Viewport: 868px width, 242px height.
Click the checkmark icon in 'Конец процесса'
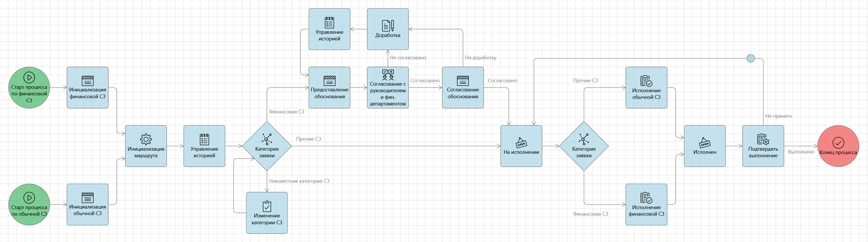click(838, 143)
